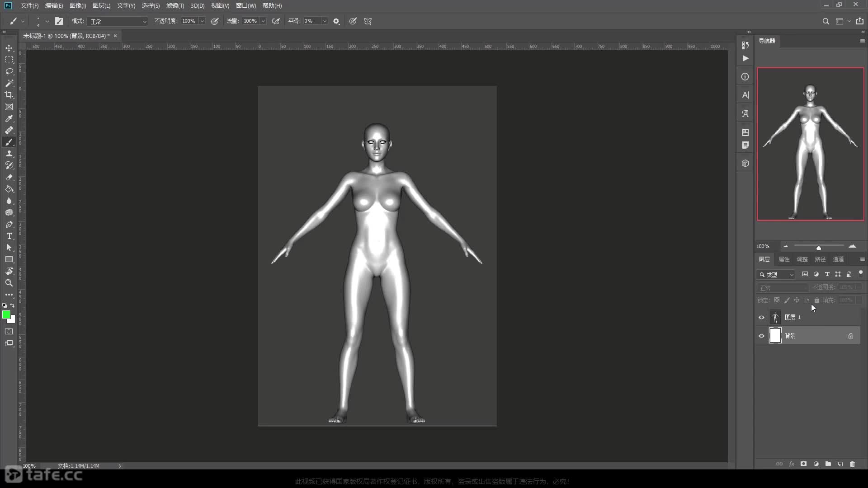Select the Eyedropper tool
Image resolution: width=868 pixels, height=488 pixels.
click(x=9, y=118)
